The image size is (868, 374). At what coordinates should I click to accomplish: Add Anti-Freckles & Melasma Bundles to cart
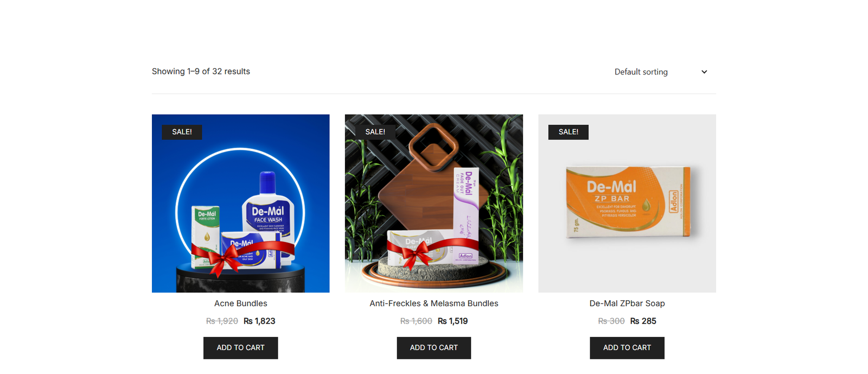pos(434,348)
